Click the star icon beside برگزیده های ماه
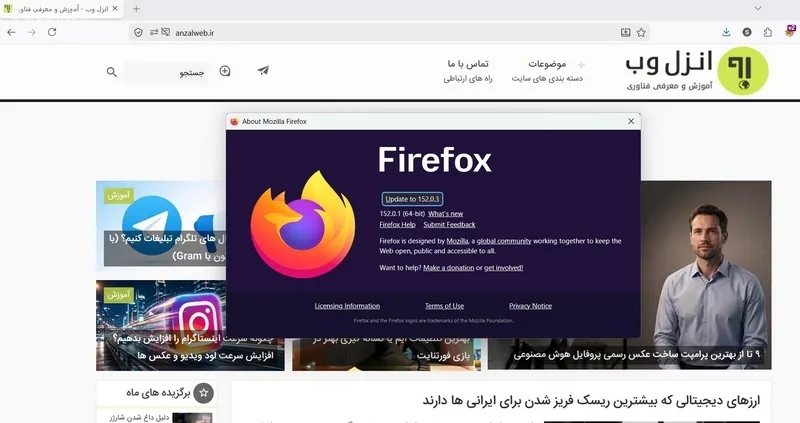Screen dimensions: 800x423 pyautogui.click(x=204, y=393)
